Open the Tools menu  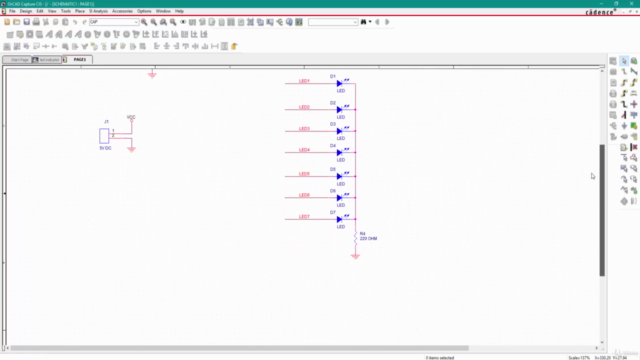[x=66, y=11]
